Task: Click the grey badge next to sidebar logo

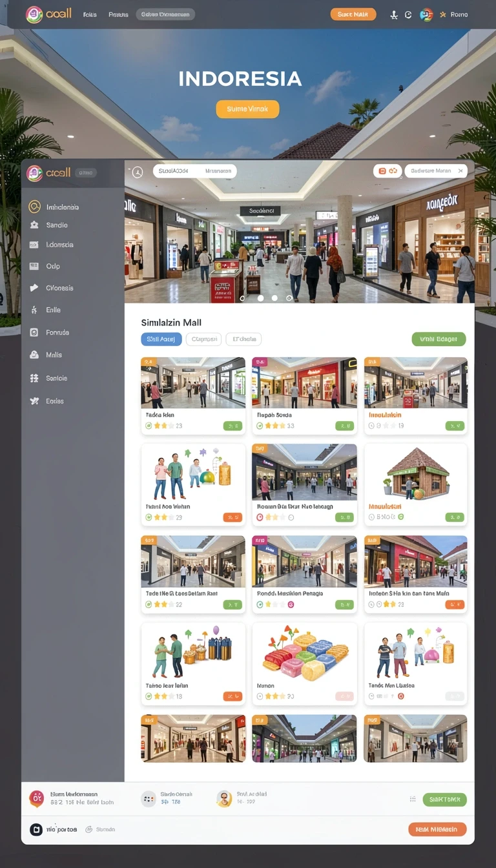Action: (x=86, y=172)
